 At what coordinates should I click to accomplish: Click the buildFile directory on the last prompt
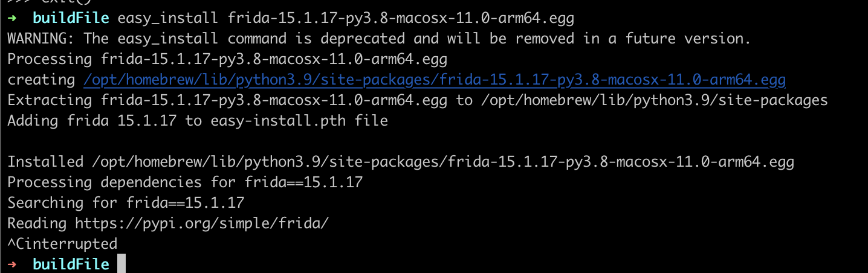71,265
